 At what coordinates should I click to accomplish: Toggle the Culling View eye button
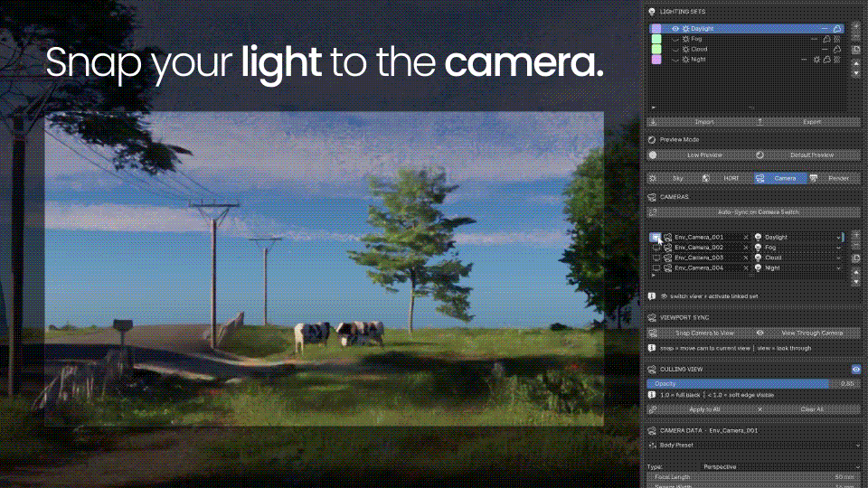[856, 370]
